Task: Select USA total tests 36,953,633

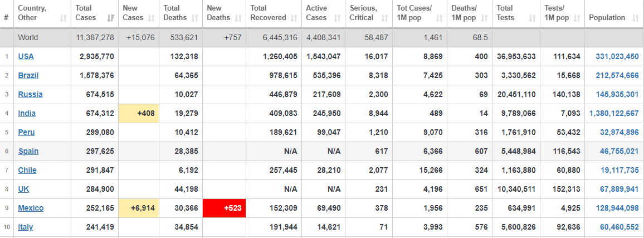Action: [516, 56]
